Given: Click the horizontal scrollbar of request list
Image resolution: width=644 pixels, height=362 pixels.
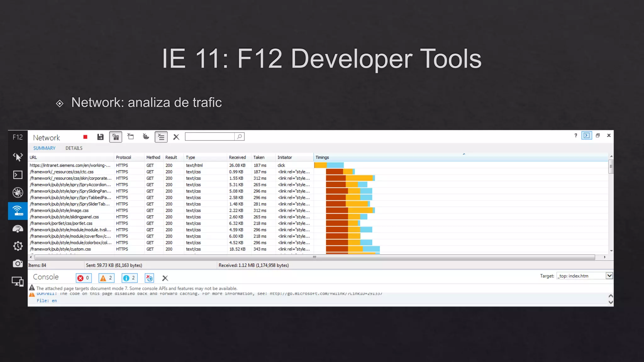Looking at the screenshot, I should pos(314,257).
